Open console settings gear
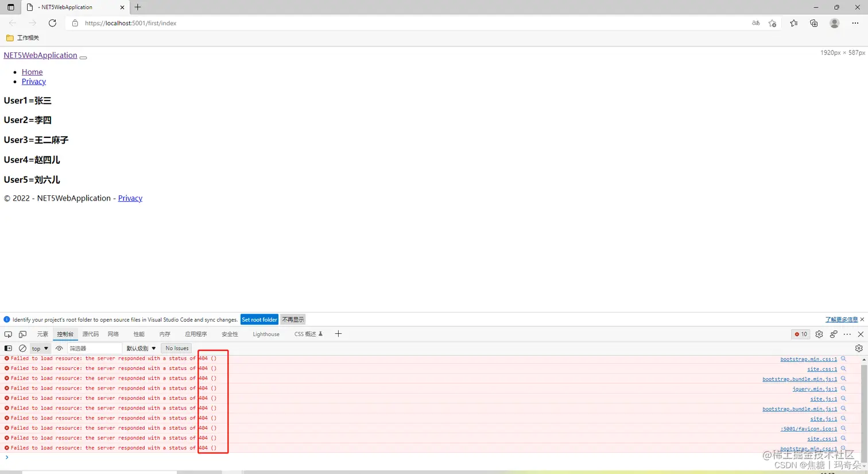This screenshot has width=868, height=474. pyautogui.click(x=859, y=348)
